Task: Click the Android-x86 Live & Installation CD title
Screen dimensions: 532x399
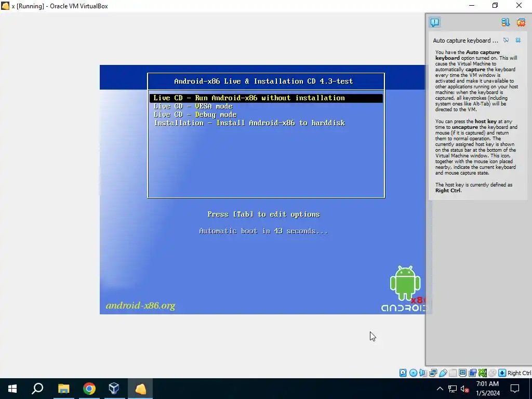Action: (x=263, y=81)
